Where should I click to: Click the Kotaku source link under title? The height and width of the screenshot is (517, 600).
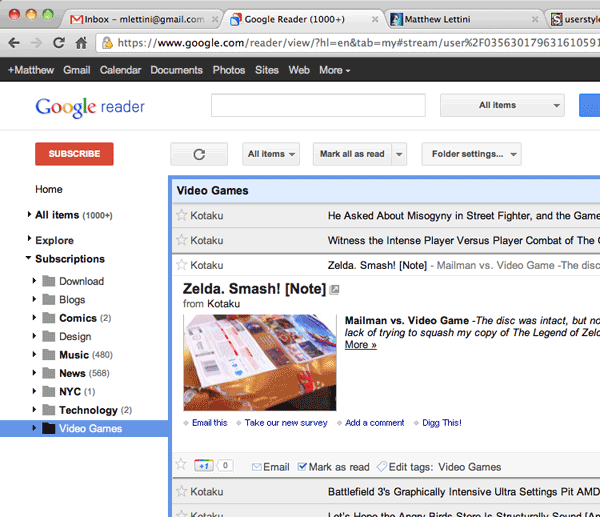click(x=223, y=304)
